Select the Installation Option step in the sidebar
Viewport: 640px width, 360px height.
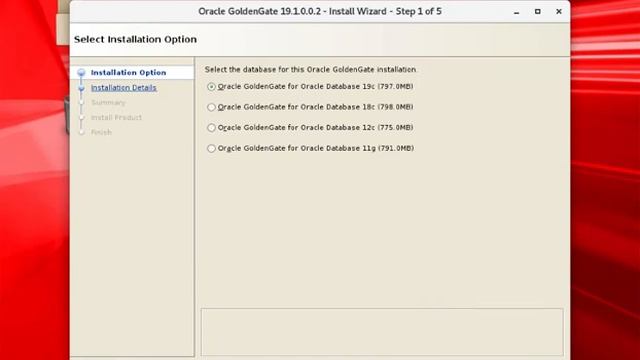(x=128, y=73)
